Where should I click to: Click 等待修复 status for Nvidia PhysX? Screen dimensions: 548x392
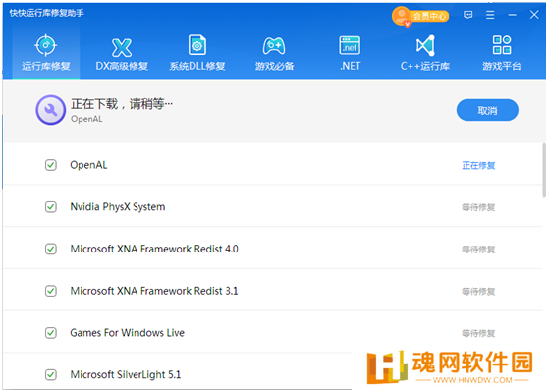pos(478,207)
